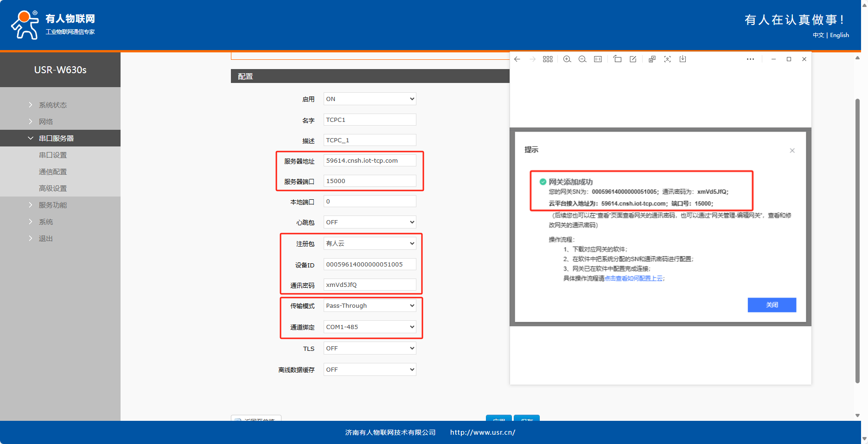The height and width of the screenshot is (444, 868).
Task: Click the 服务器地址 input field
Action: [x=370, y=161]
